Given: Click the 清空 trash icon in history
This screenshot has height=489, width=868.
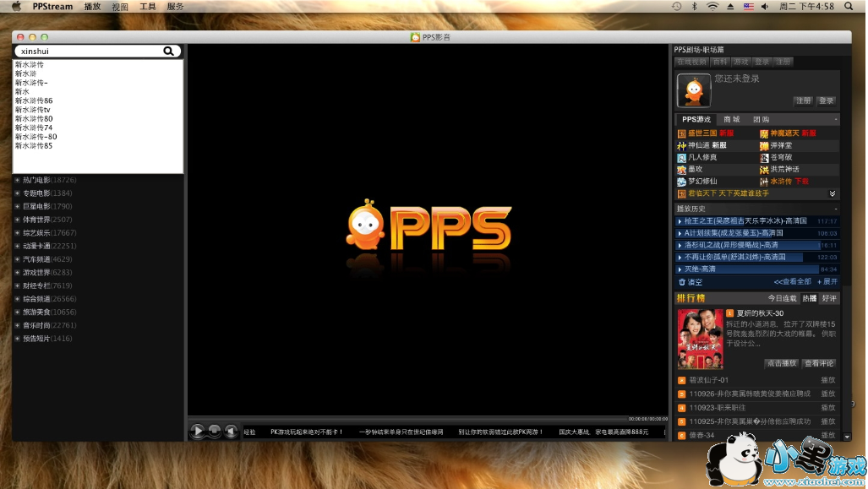Looking at the screenshot, I should [682, 282].
